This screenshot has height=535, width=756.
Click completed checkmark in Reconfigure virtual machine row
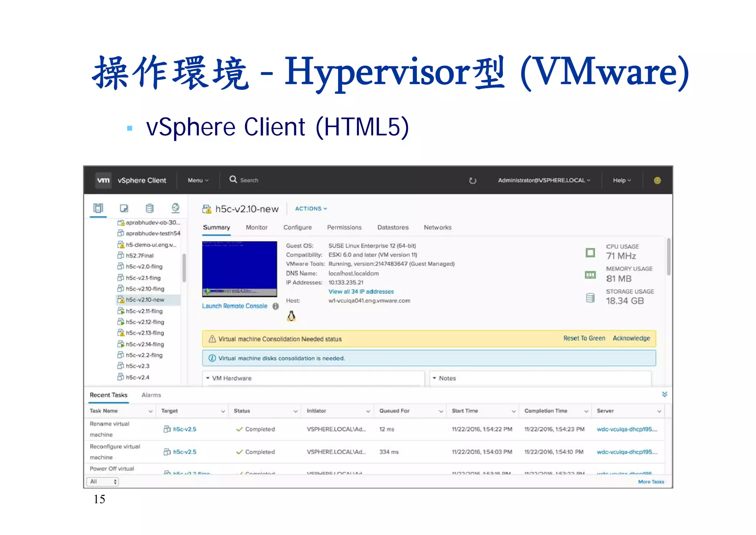coord(239,452)
